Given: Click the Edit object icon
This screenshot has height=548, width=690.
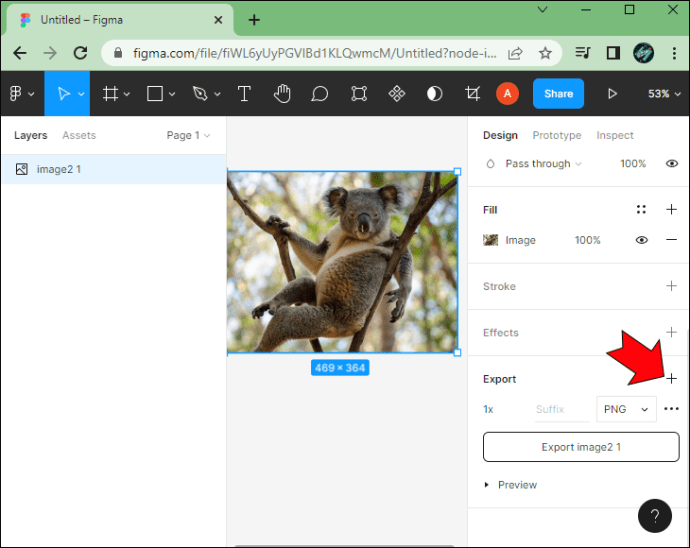Looking at the screenshot, I should tap(359, 94).
